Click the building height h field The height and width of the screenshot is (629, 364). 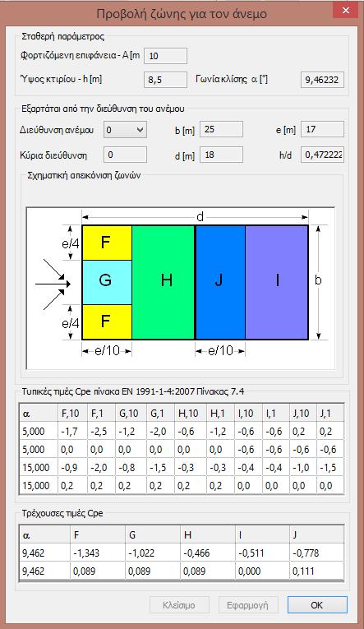(x=165, y=80)
